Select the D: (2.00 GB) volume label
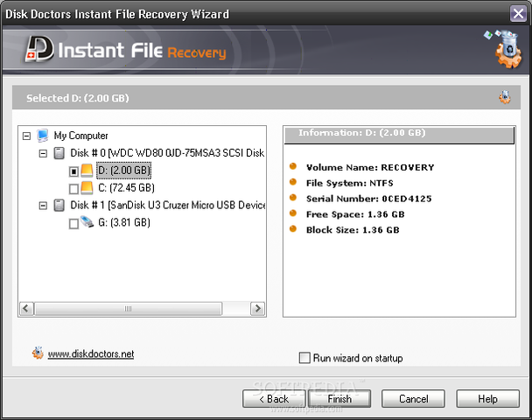The image size is (532, 420). click(124, 171)
